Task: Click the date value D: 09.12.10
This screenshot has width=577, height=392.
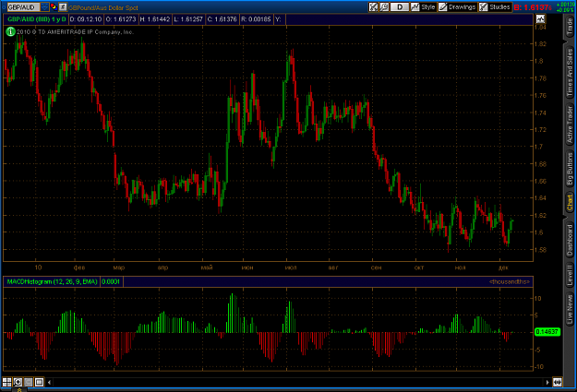Action: click(85, 19)
